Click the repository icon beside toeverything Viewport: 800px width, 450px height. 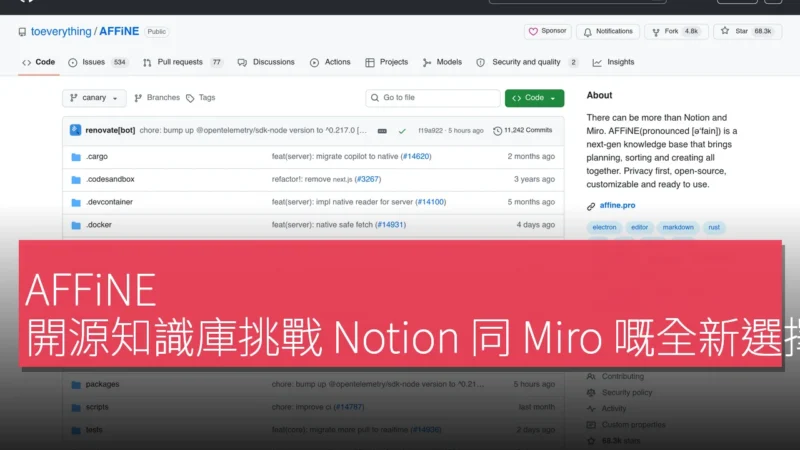click(22, 32)
